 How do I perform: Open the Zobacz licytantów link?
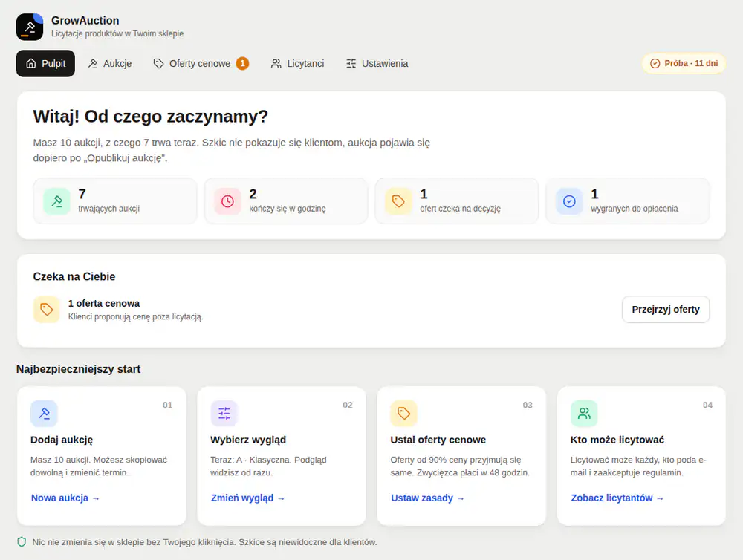click(617, 498)
